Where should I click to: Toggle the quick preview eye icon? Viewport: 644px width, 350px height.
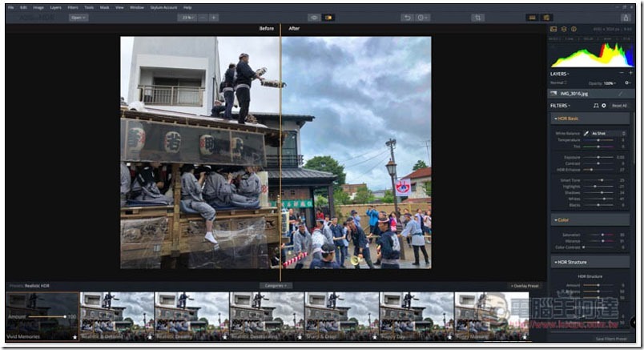pyautogui.click(x=314, y=18)
